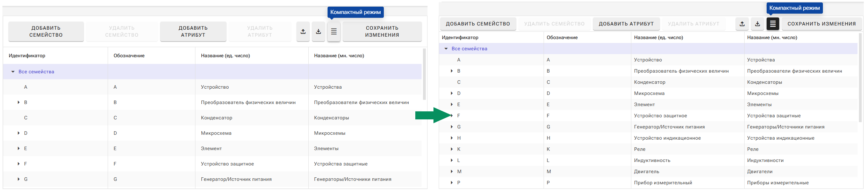Viewport: 868px width, 192px height.
Task: Collapse "Все семейства" in the right compact panel
Action: coord(446,49)
